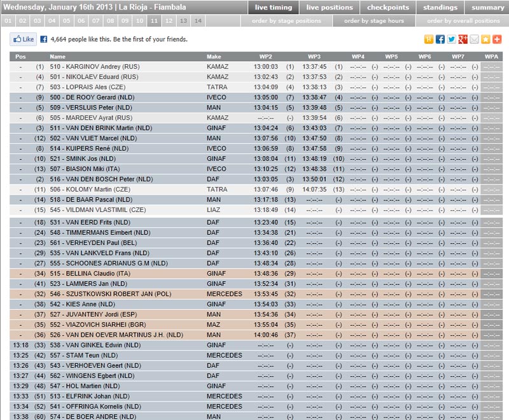This screenshot has height=420, width=509.
Task: Select competitor 574 - DE BOER ANDRE
Action: coord(93,416)
